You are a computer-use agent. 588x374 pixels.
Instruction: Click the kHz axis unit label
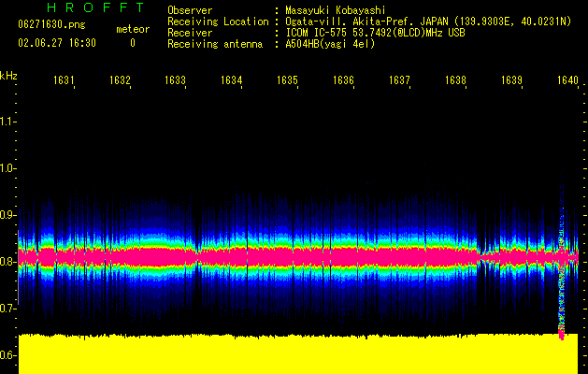tap(8, 76)
